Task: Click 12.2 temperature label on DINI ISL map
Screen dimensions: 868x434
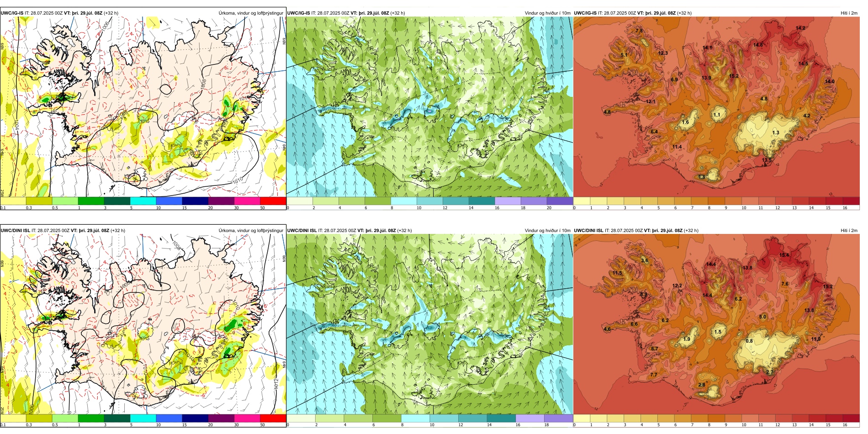Action: point(677,286)
